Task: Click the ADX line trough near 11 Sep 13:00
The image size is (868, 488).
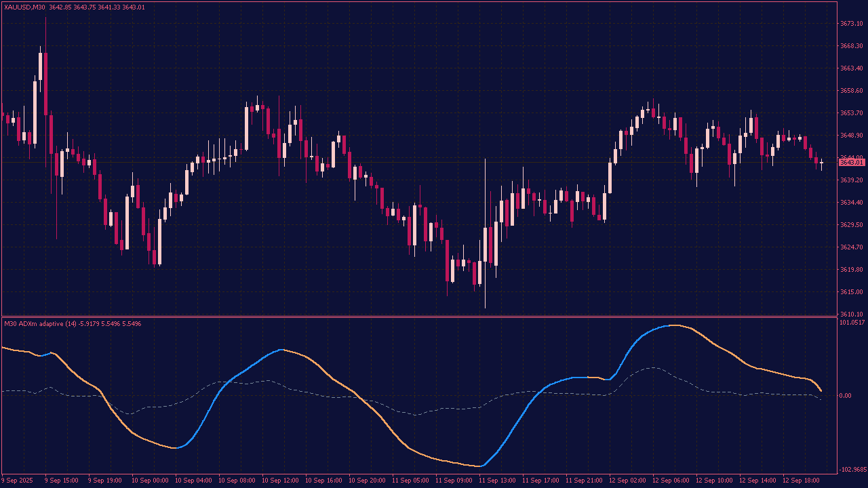Action: (x=480, y=466)
